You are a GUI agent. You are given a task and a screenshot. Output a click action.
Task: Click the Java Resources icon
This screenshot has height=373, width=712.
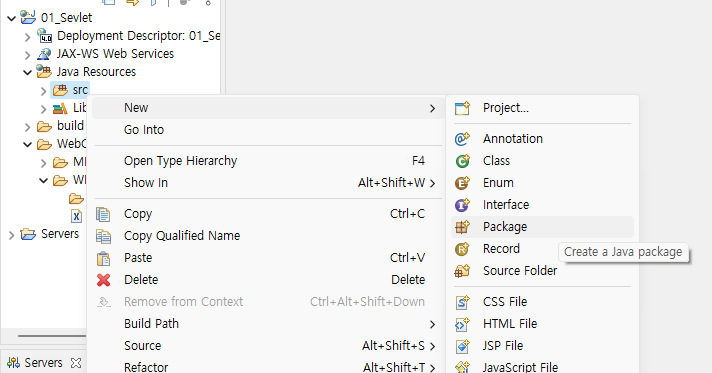(x=44, y=71)
